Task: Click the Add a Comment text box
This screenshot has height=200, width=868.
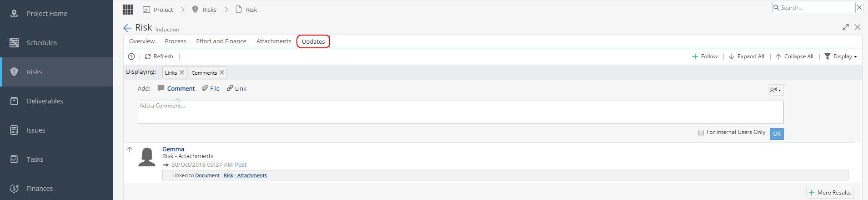Action: coord(461,112)
